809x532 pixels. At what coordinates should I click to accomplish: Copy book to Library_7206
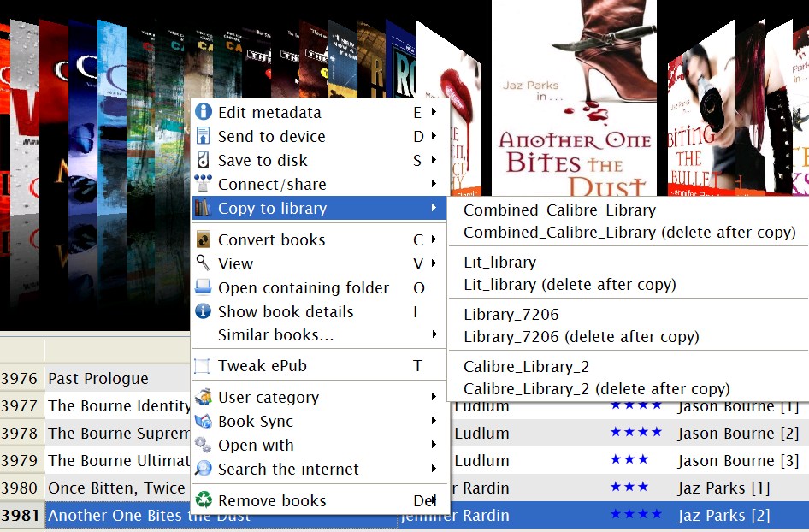tap(511, 314)
